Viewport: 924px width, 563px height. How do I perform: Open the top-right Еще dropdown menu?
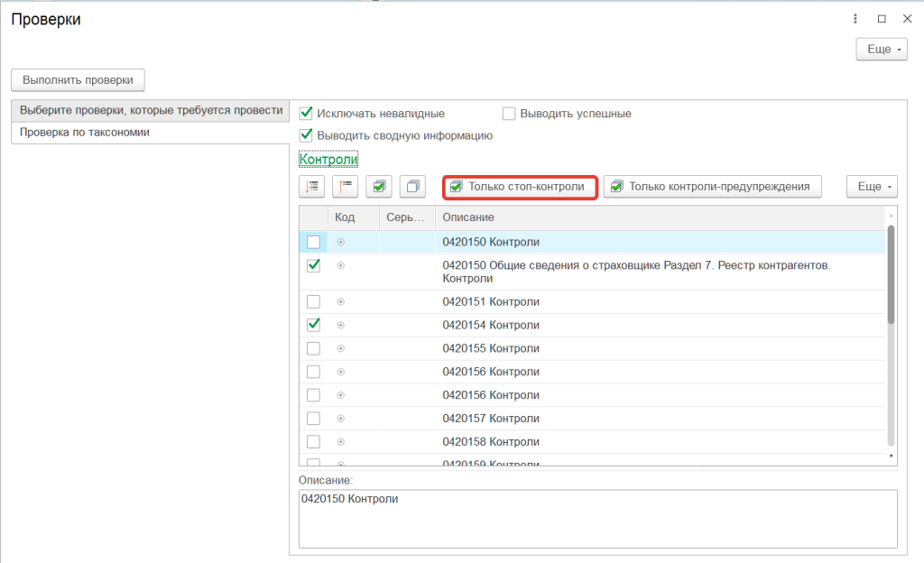880,50
